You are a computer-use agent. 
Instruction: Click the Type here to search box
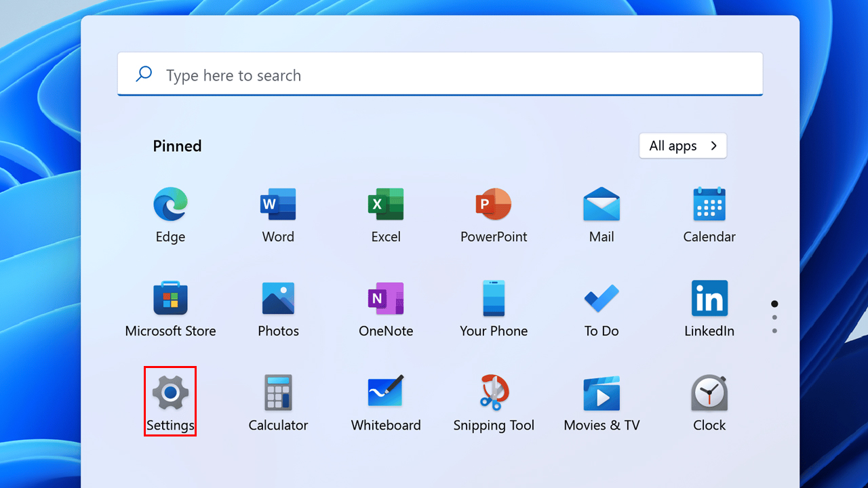click(440, 75)
